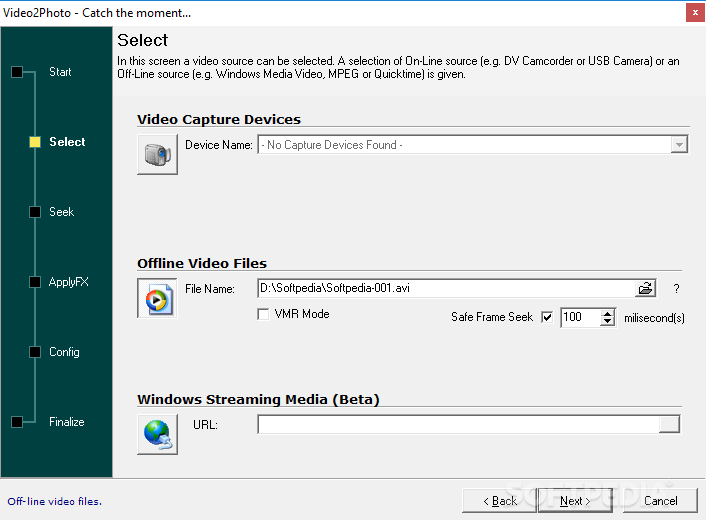Click the 'Offline Video Files' heading
This screenshot has width=706, height=521.
pyautogui.click(x=202, y=263)
